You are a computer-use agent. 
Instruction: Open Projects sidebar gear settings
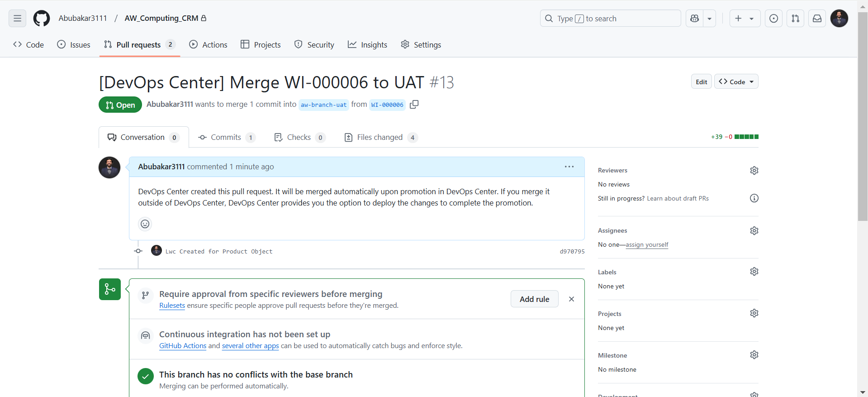coord(754,313)
